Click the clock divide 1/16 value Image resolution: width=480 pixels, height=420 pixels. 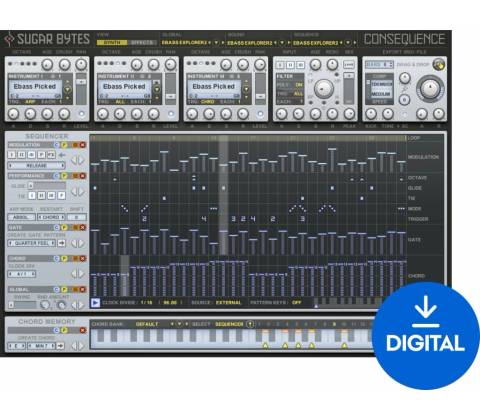pos(147,303)
